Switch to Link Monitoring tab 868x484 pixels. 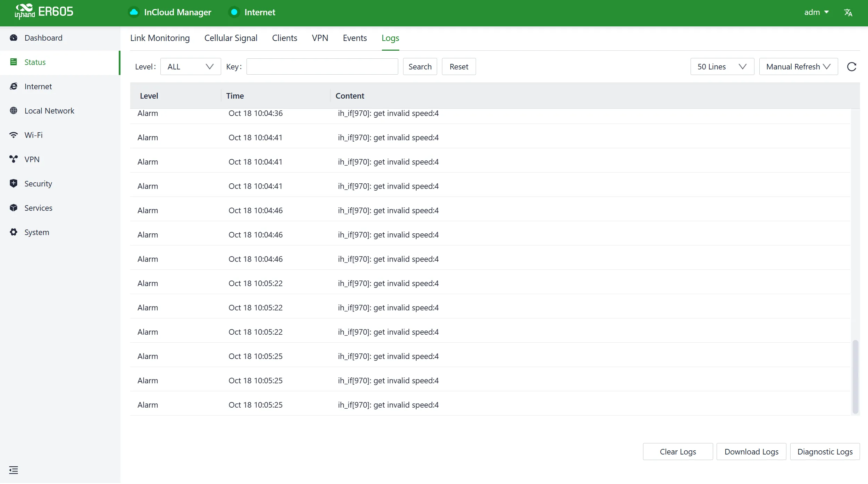[x=160, y=38]
